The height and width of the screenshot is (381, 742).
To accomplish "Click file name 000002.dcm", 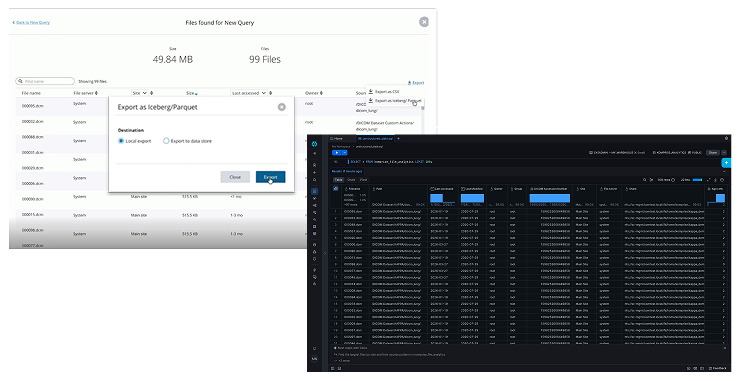I will click(x=32, y=122).
